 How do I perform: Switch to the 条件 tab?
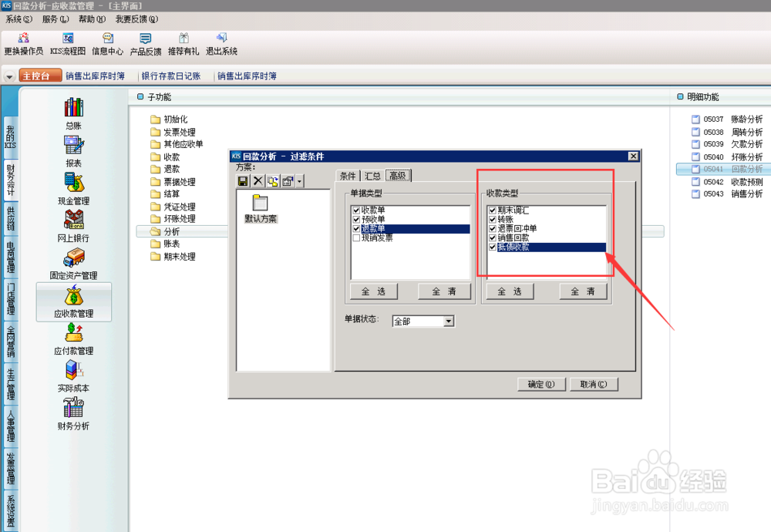pyautogui.click(x=348, y=176)
